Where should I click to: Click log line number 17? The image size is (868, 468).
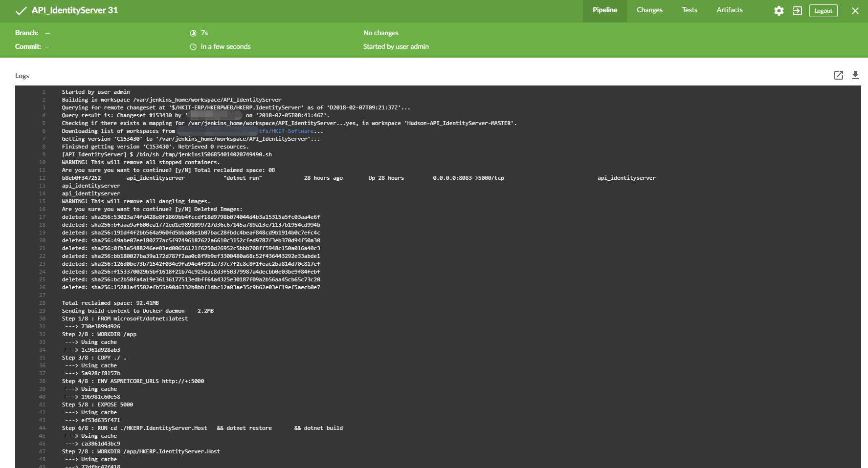click(42, 217)
